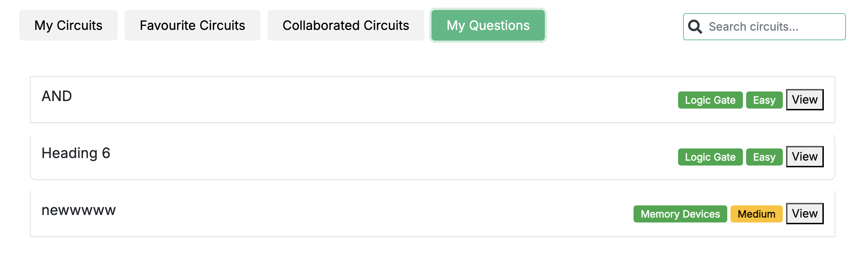View the AND question
The image size is (868, 257).
(805, 100)
